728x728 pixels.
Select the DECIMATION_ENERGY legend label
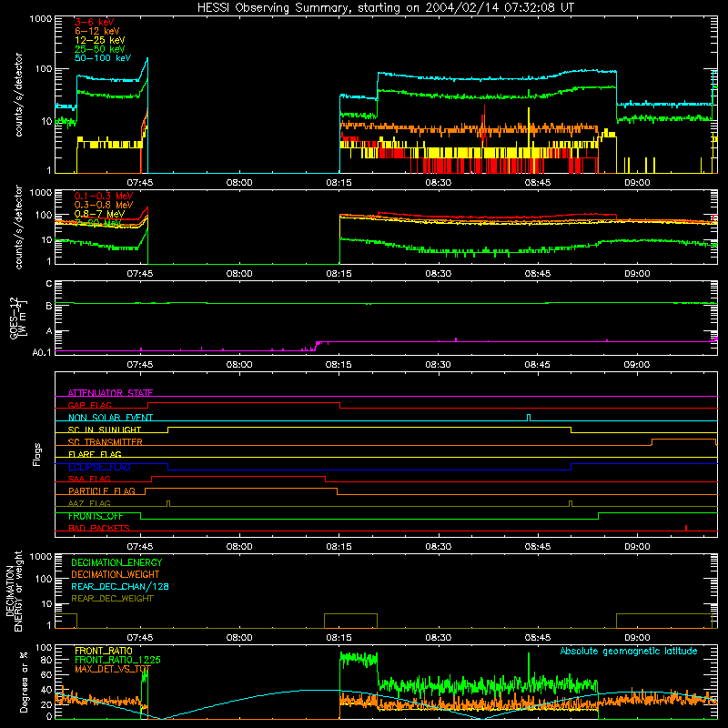(x=116, y=562)
